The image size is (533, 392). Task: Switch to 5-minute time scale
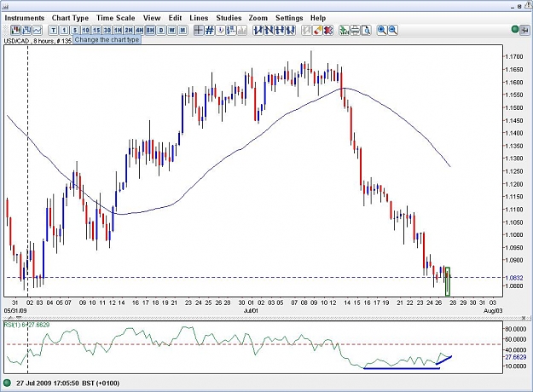pos(75,31)
